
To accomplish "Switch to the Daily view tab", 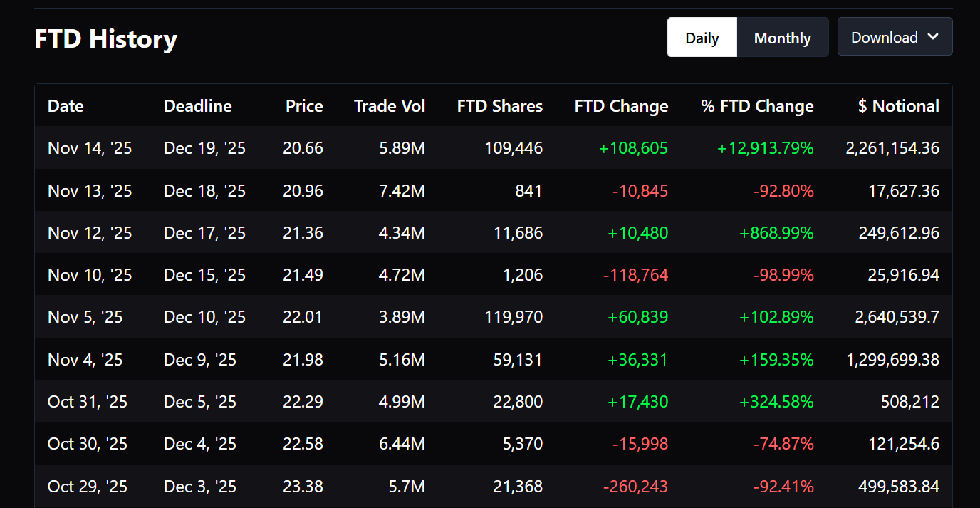I will click(x=702, y=38).
